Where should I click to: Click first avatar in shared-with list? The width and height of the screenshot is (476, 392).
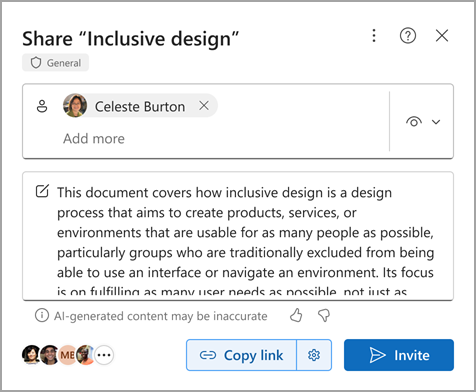pyautogui.click(x=31, y=354)
